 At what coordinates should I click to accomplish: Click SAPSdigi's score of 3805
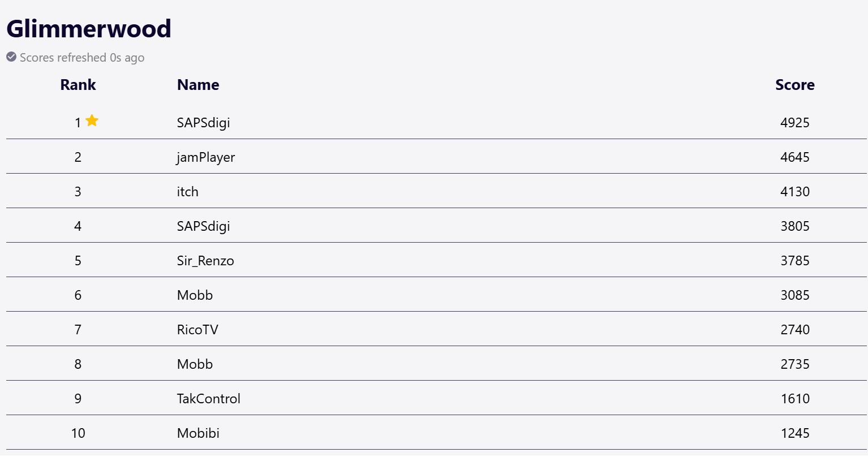794,226
